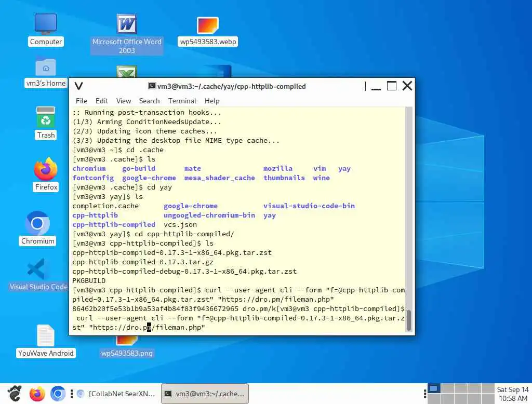The image size is (532, 404).
Task: Select the second workspace in the pager
Action: [x=447, y=388]
